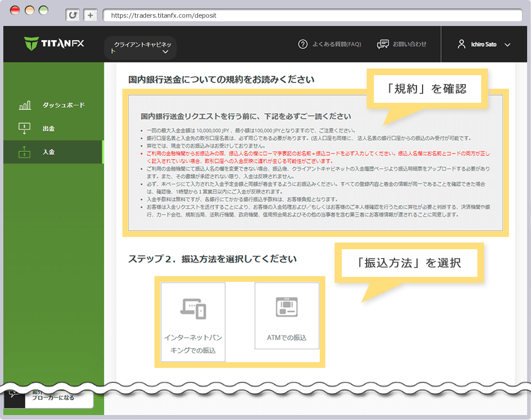The height and width of the screenshot is (420, 531).
Task: Click the browser reload button
Action: coord(72,15)
